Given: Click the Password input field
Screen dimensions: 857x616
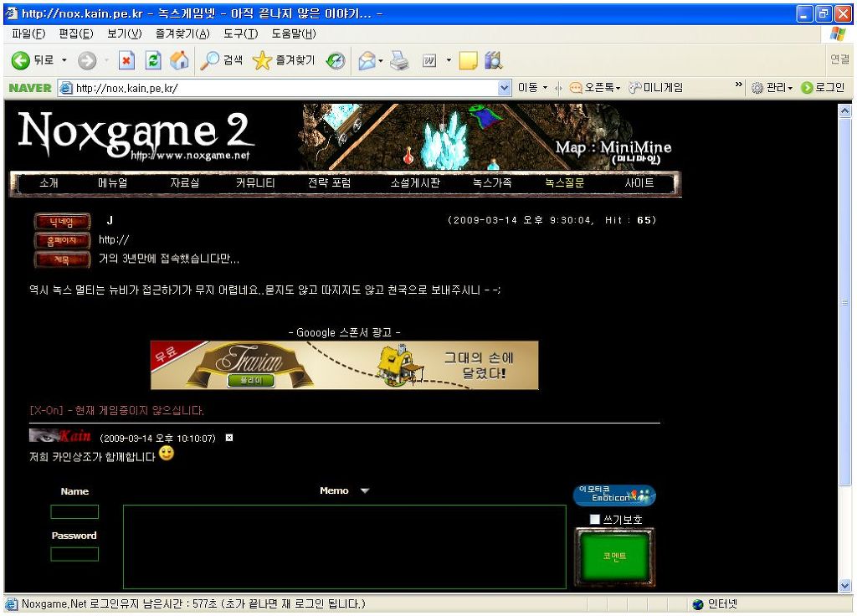Looking at the screenshot, I should click(74, 554).
